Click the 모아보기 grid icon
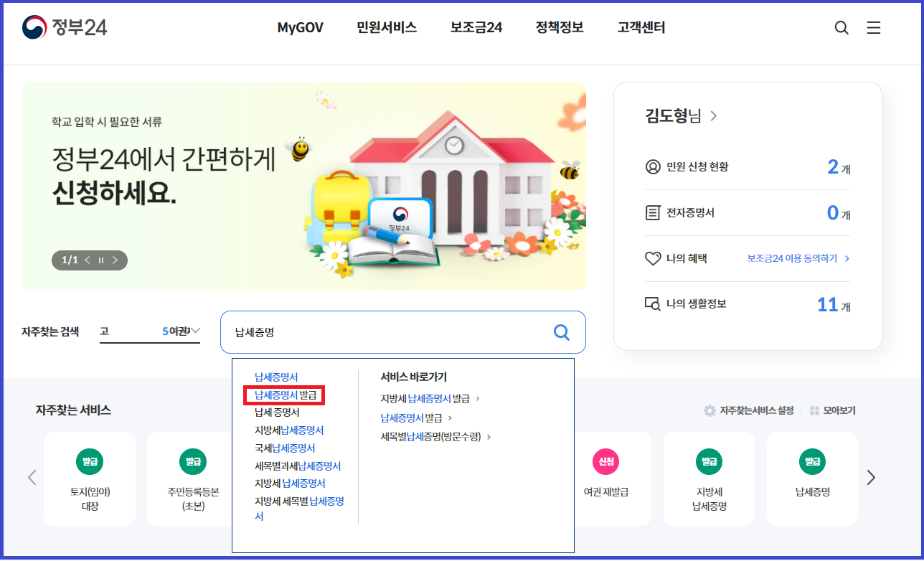The image size is (924, 561). tap(814, 410)
